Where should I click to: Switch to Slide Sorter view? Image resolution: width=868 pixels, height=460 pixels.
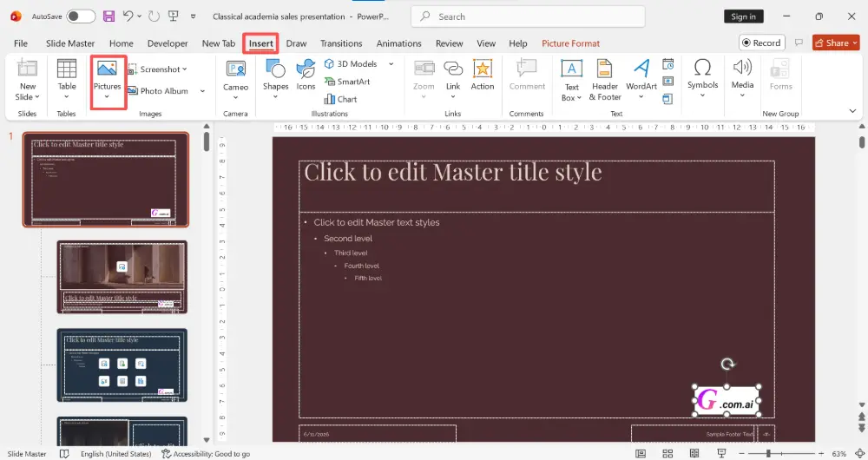tap(667, 454)
